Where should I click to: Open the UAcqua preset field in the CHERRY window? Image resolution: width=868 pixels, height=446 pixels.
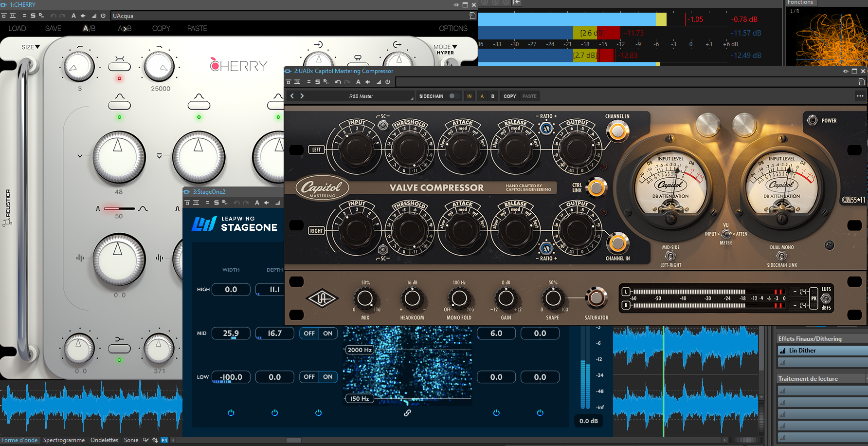coord(289,16)
